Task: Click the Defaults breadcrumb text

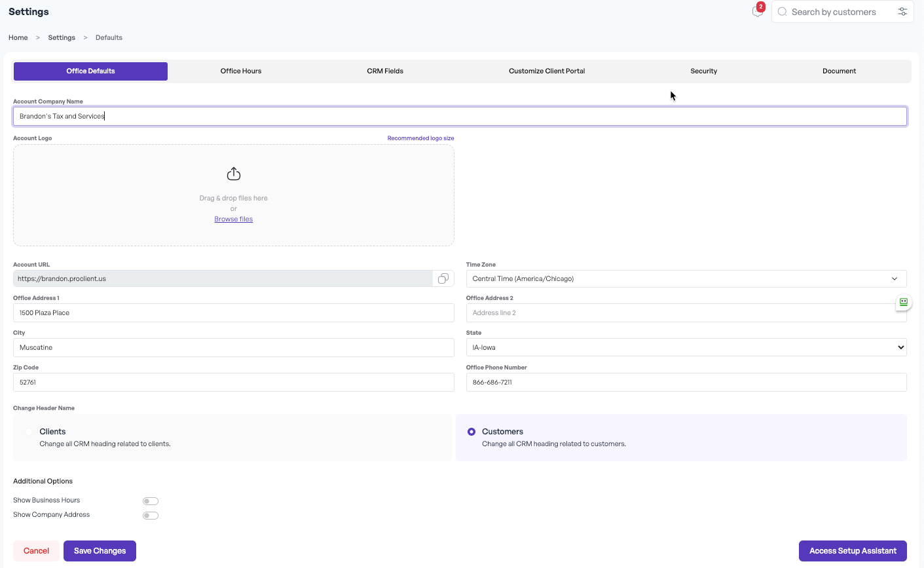Action: pos(109,37)
